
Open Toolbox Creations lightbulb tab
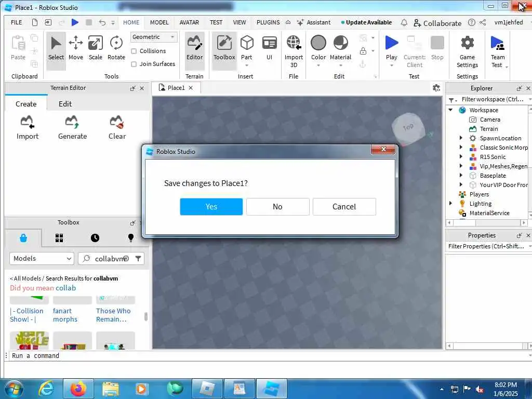coord(130,238)
